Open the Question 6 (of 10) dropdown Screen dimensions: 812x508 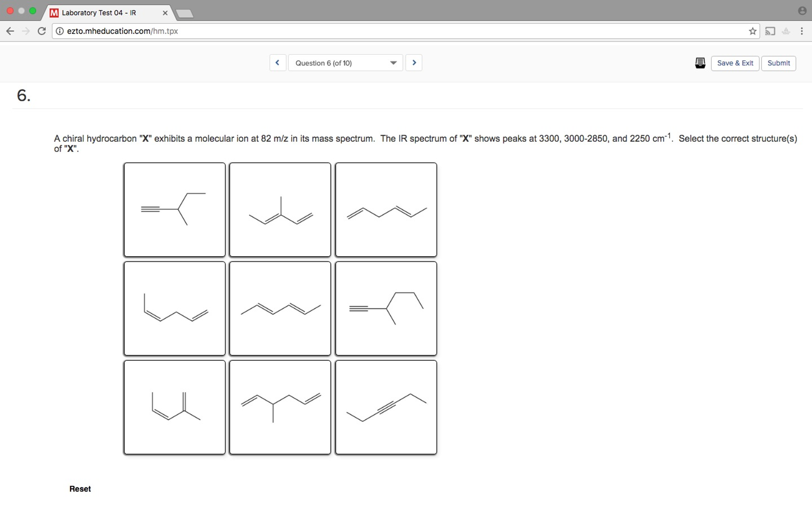pos(344,63)
